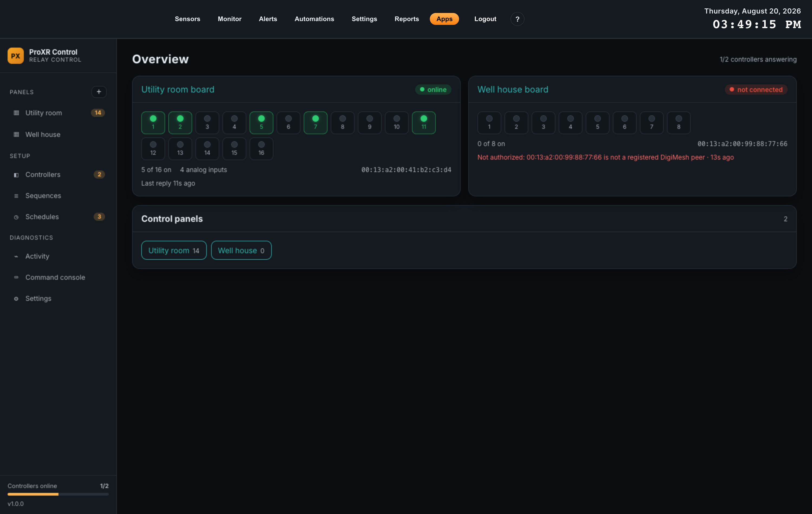Click the Utility room panel grid icon

tap(16, 113)
